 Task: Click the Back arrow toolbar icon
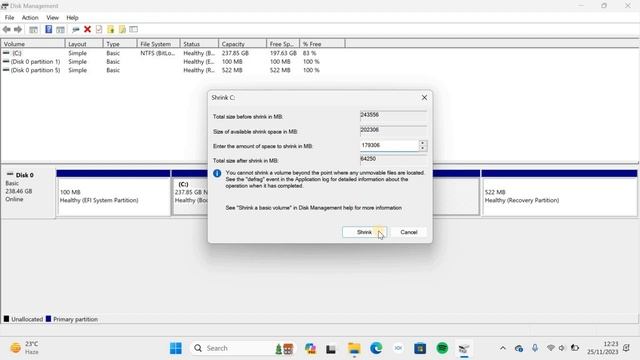[x=7, y=29]
